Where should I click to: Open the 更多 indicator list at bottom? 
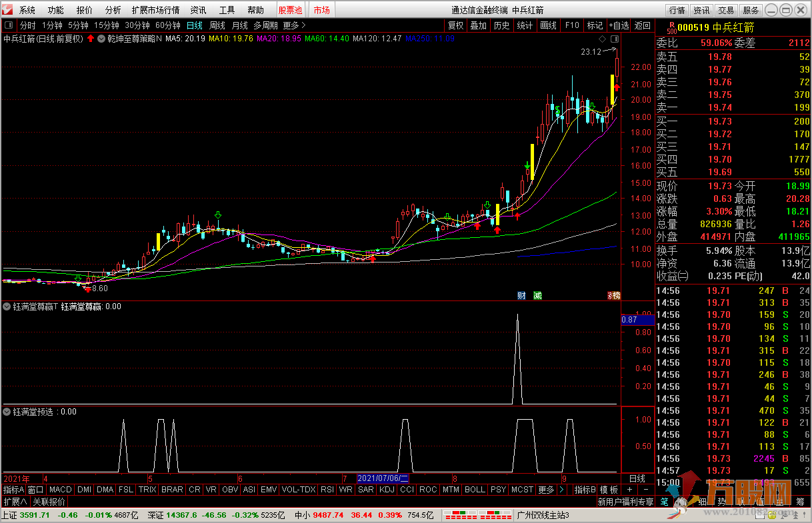coord(546,490)
